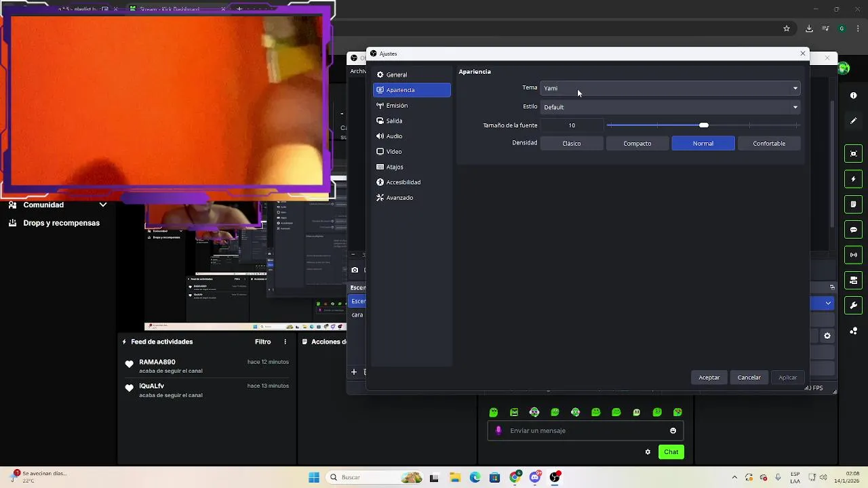This screenshot has height=488, width=868.
Task: Select the Apariencia settings section
Action: pos(412,89)
